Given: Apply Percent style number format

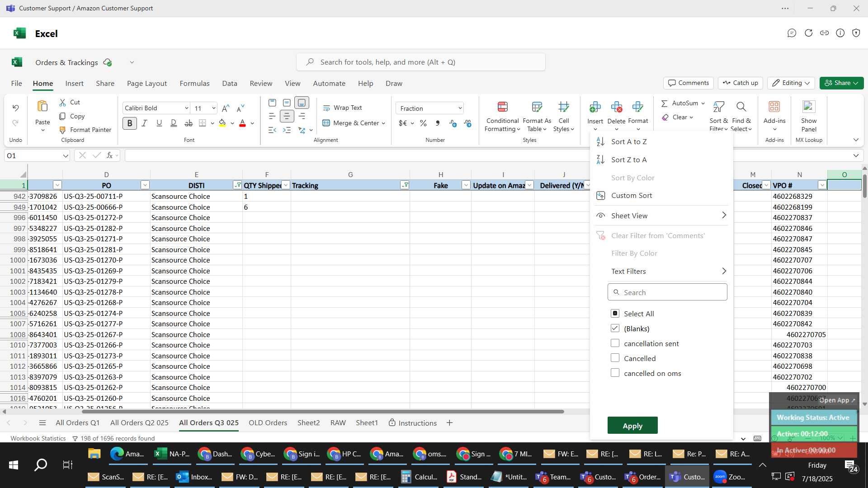Looking at the screenshot, I should [x=423, y=123].
